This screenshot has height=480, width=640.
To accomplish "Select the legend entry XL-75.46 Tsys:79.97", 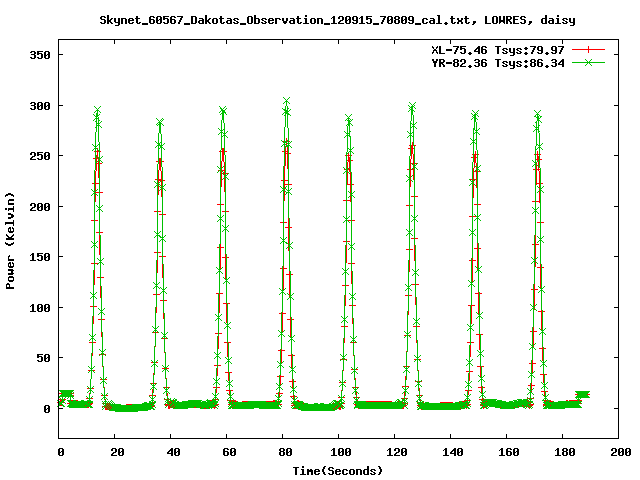I will point(498,50).
